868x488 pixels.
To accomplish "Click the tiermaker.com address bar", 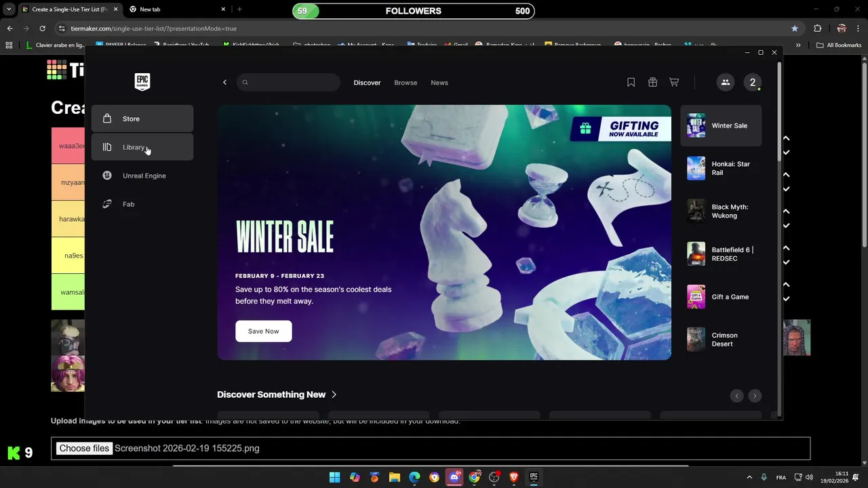I will [x=420, y=28].
